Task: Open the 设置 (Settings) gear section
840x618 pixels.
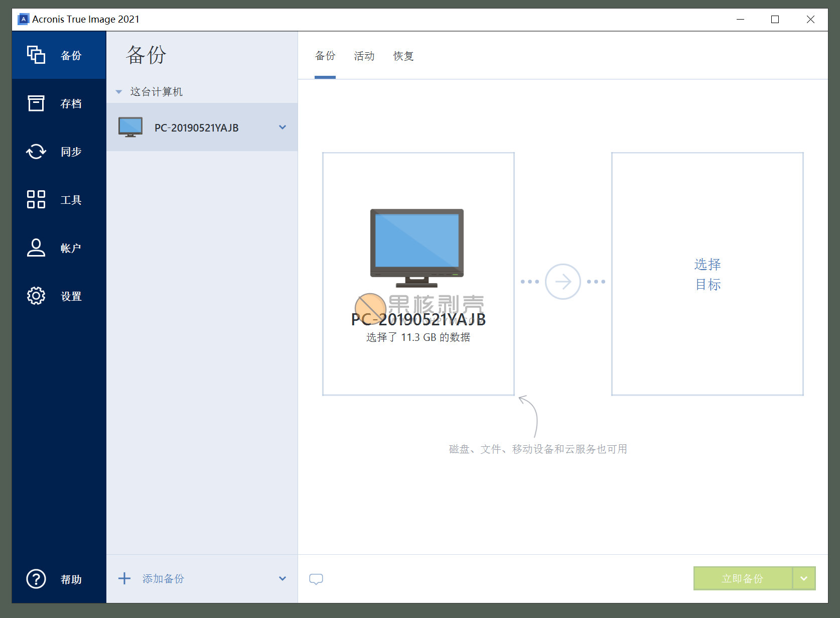Action: point(59,296)
